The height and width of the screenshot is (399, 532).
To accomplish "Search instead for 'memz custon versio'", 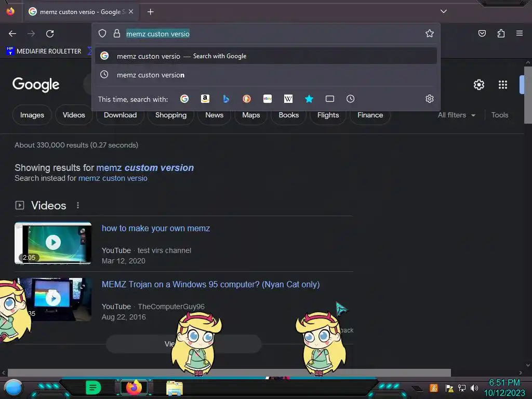I will point(113,178).
